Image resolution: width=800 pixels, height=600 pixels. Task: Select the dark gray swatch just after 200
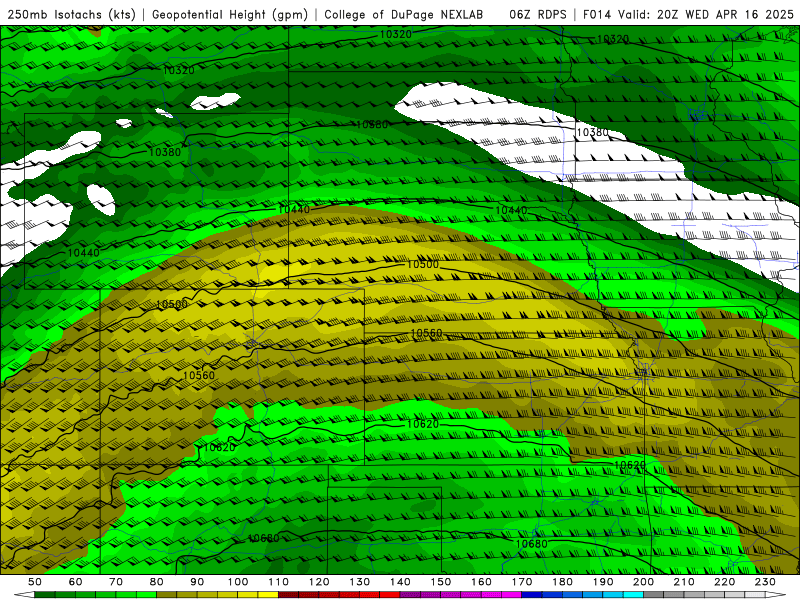[x=654, y=594]
